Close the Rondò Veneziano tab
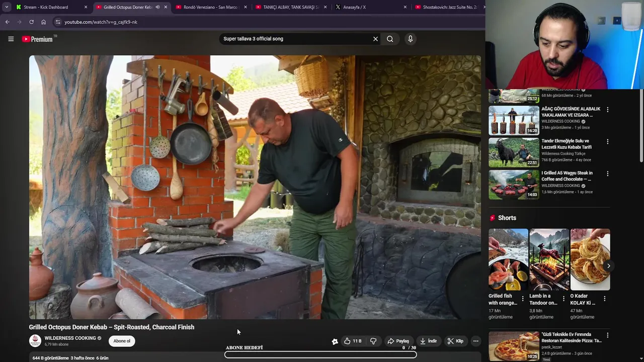 246,7
